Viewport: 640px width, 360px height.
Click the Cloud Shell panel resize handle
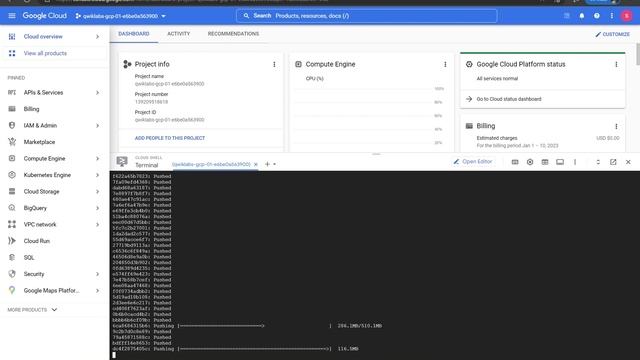376,154
